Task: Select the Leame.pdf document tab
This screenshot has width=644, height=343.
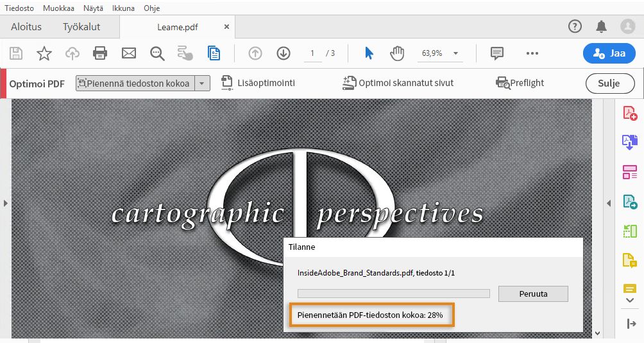Action: pyautogui.click(x=177, y=27)
